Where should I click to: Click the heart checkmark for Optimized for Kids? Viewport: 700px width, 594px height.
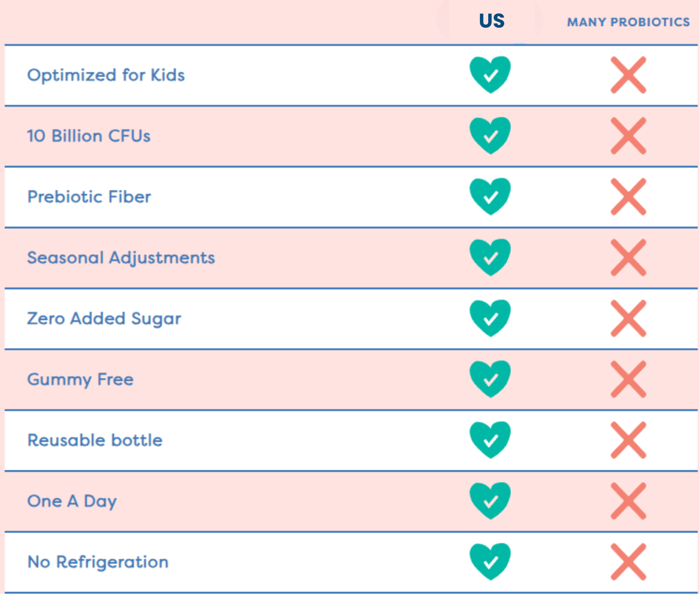(x=490, y=75)
